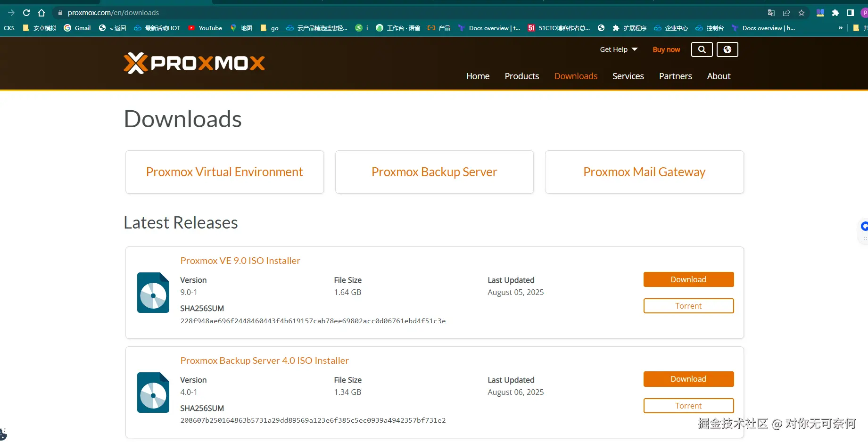Open the extension with two blue figures

point(820,13)
